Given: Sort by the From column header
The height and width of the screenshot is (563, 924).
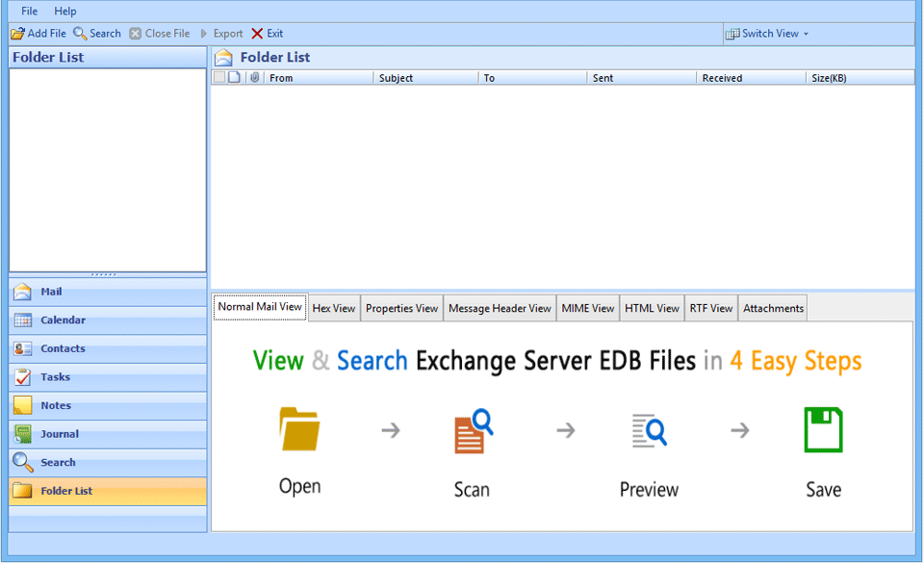Looking at the screenshot, I should tap(319, 78).
